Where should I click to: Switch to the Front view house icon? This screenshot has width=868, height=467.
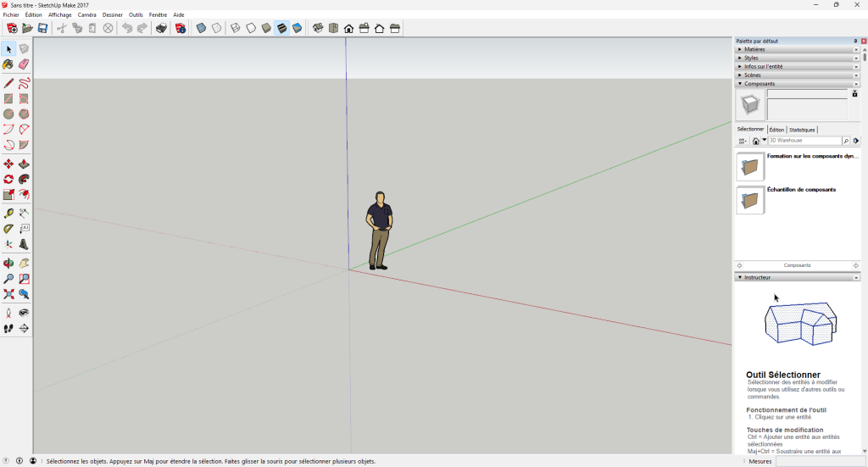tap(348, 28)
